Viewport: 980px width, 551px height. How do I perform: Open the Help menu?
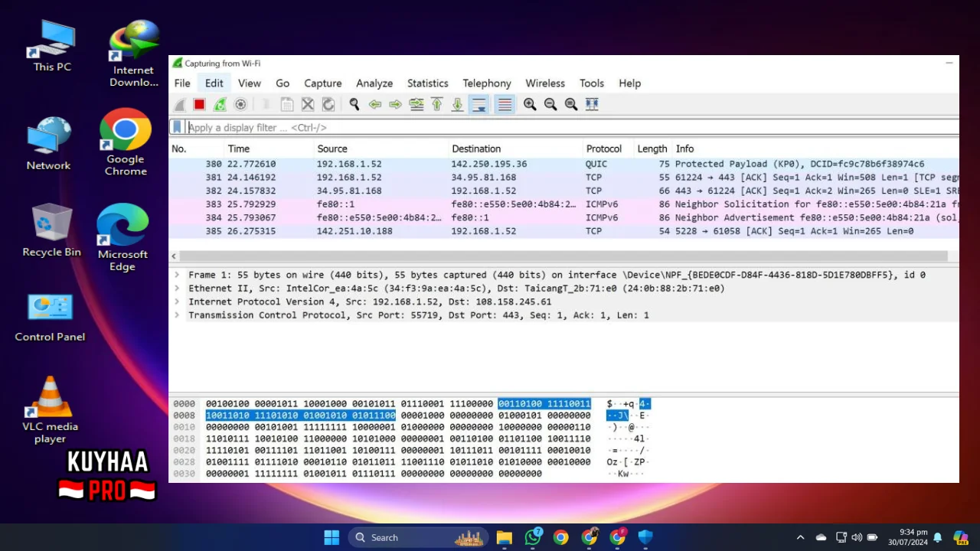[630, 83]
